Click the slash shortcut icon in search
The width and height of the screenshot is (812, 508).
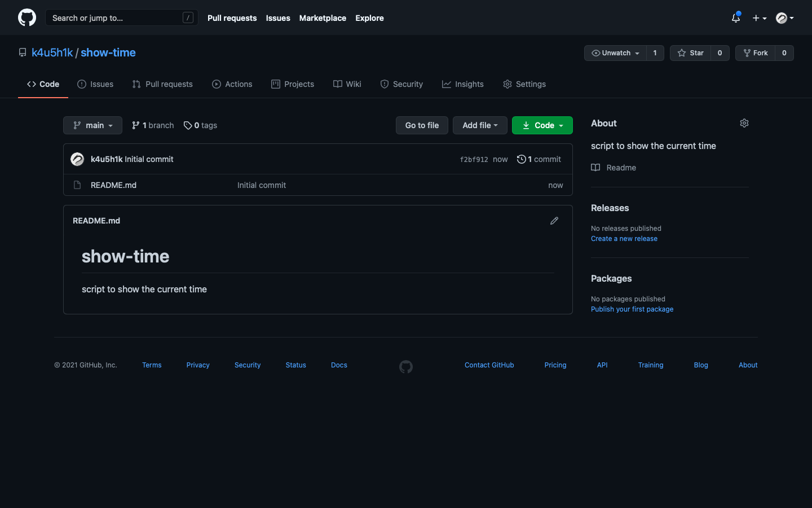[188, 18]
